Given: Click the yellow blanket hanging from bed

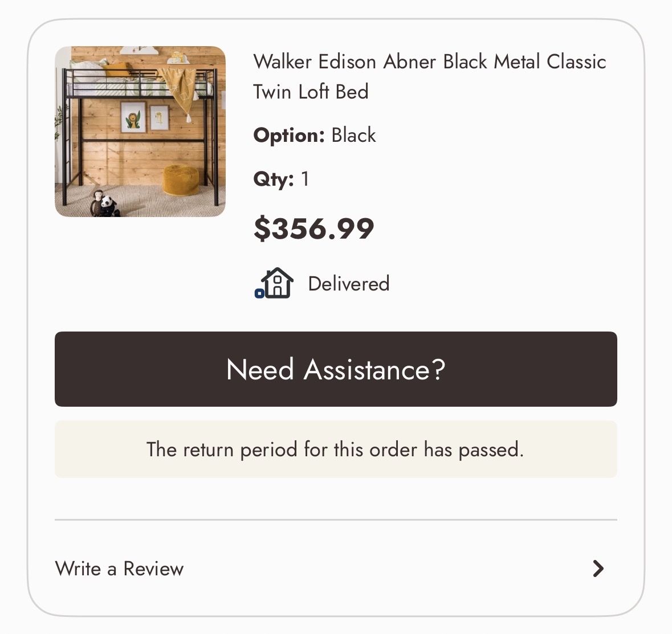Looking at the screenshot, I should coord(178,88).
